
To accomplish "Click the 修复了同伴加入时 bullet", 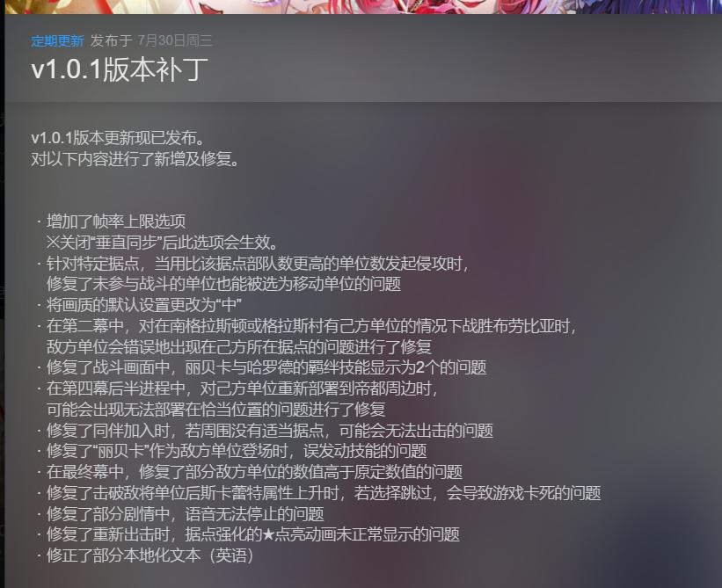I will pyautogui.click(x=270, y=430).
